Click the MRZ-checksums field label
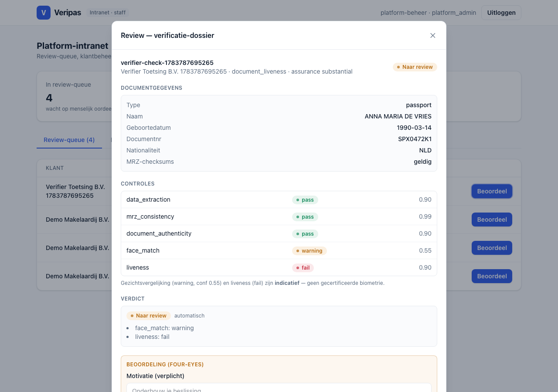Screen dimensions: 558x392 tap(150, 162)
